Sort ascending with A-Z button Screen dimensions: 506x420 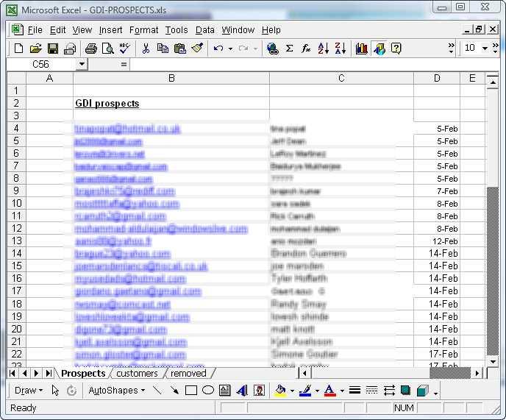(323, 49)
